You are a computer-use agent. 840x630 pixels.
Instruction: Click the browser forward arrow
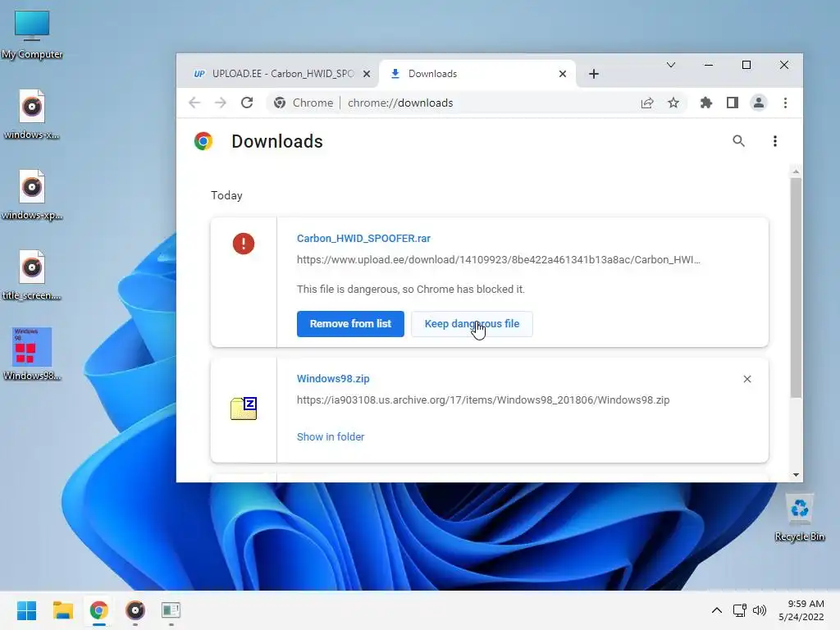click(x=221, y=103)
